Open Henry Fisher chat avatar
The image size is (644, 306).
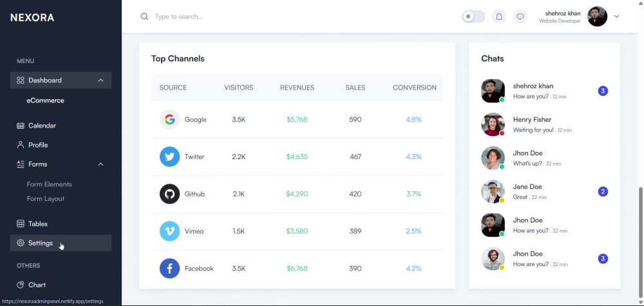coord(493,124)
